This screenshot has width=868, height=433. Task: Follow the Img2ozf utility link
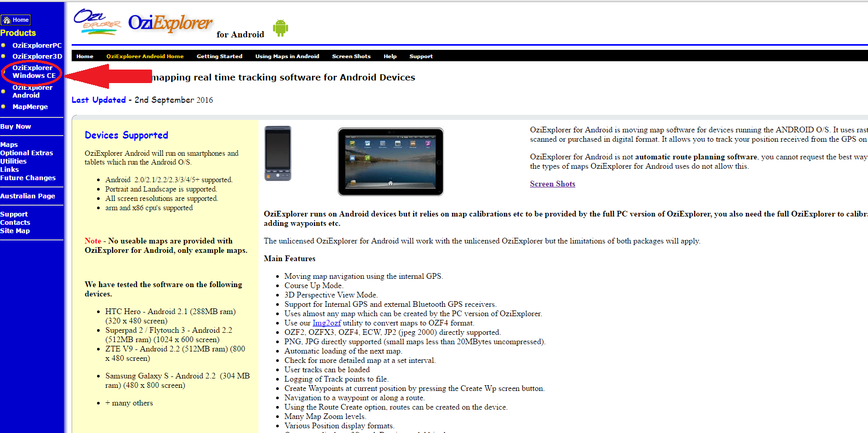(x=327, y=323)
